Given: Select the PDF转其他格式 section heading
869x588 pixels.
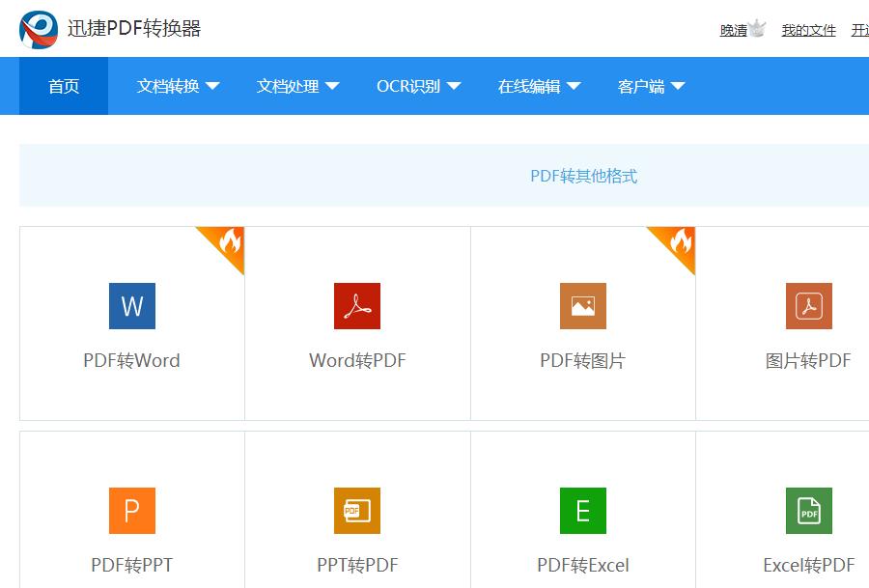Looking at the screenshot, I should pos(583,176).
